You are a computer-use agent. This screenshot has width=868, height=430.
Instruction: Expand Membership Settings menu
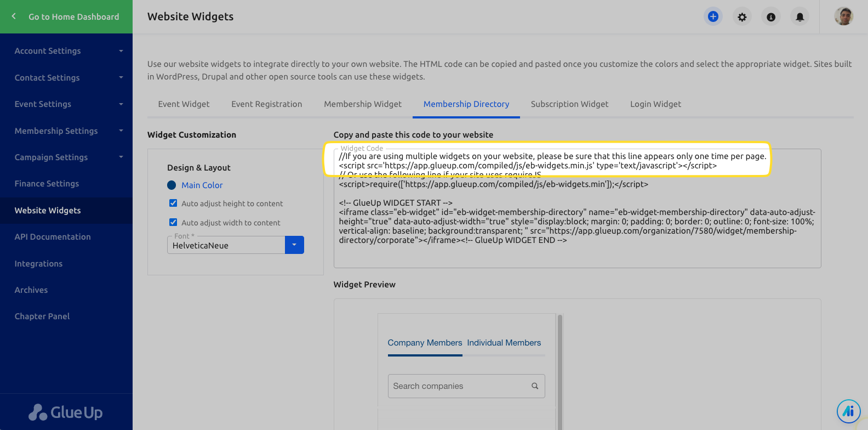pyautogui.click(x=66, y=131)
